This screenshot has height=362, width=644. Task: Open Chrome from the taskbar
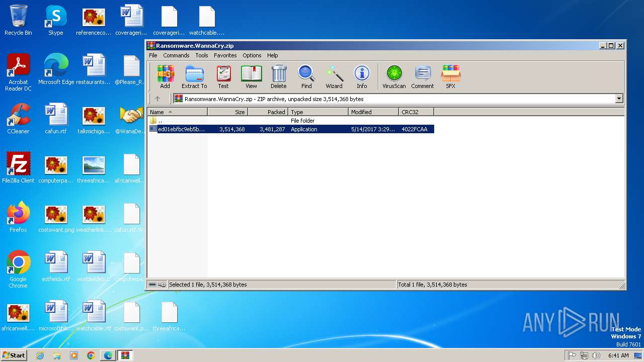(91, 355)
